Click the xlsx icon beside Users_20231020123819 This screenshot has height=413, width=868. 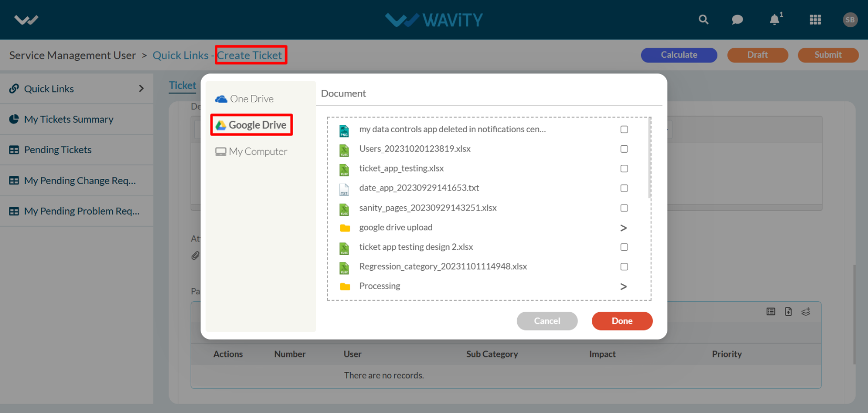(344, 150)
